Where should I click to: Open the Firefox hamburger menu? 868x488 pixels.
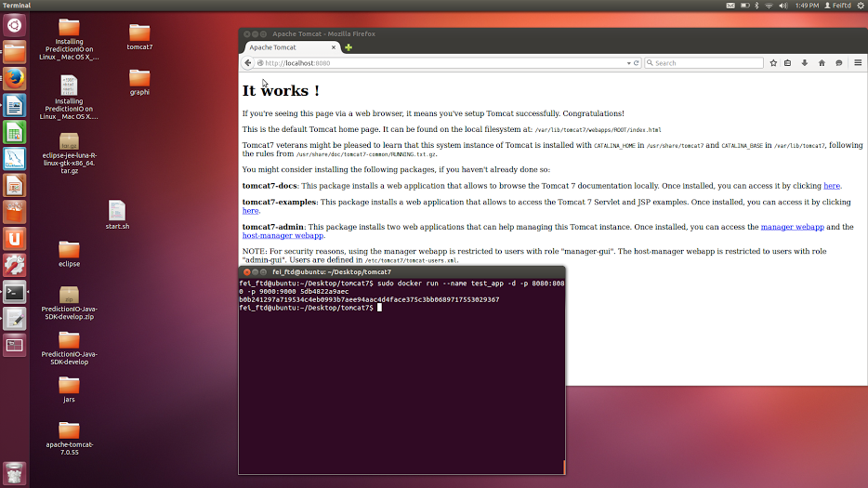click(858, 63)
